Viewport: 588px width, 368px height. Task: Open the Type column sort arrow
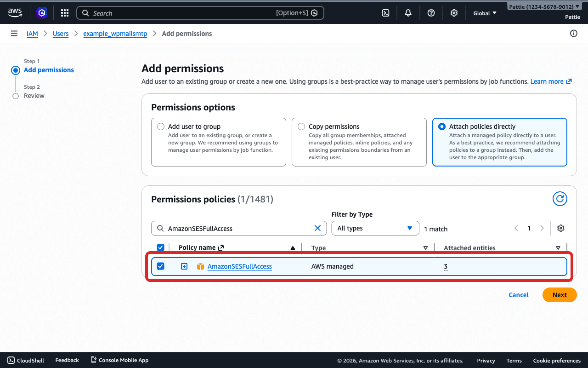[425, 248]
